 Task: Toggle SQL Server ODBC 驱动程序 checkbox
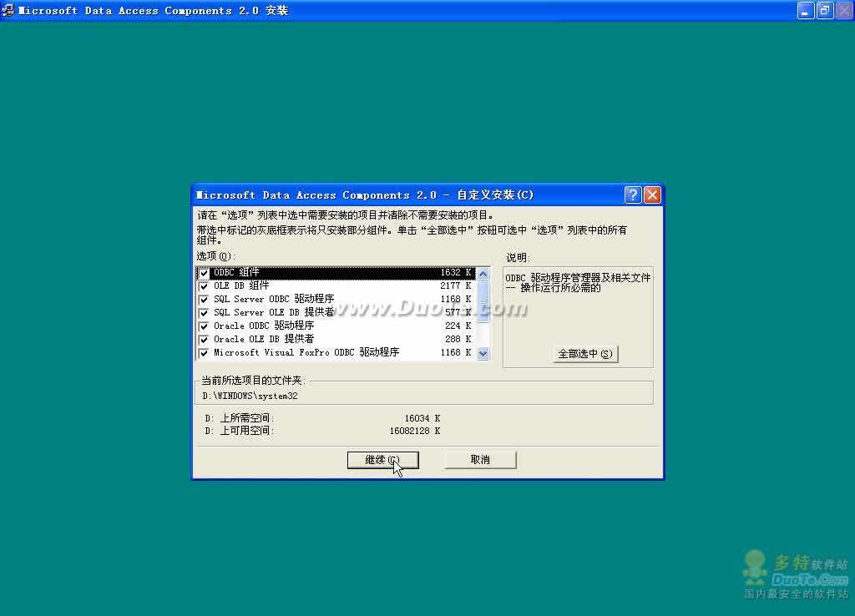pos(204,300)
